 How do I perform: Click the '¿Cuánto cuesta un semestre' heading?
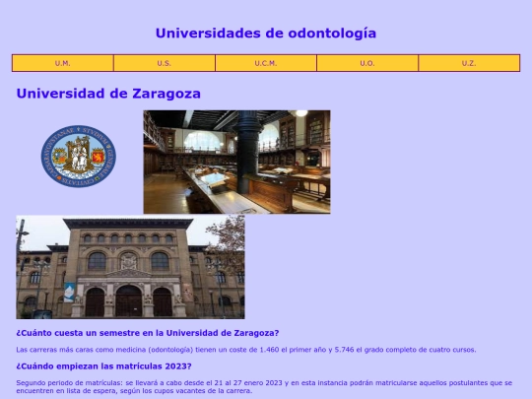click(x=148, y=333)
